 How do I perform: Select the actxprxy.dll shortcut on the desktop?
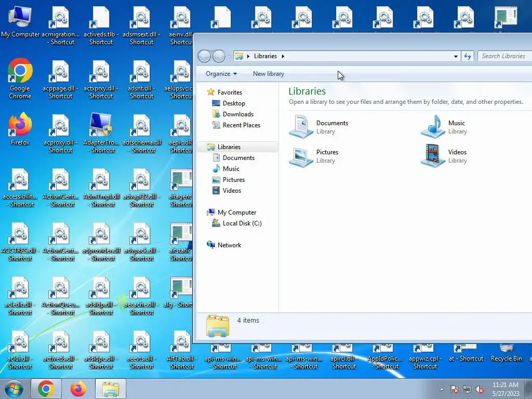(101, 79)
